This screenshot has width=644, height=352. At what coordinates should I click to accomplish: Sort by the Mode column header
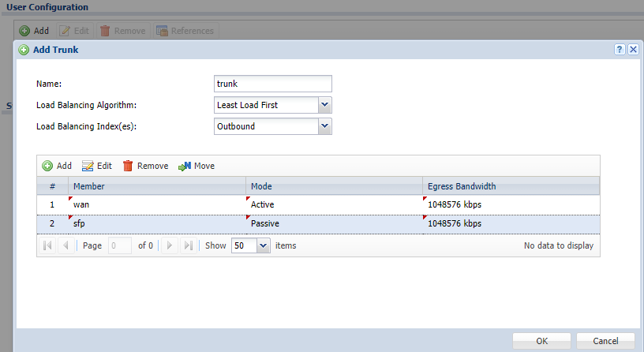pyautogui.click(x=334, y=186)
